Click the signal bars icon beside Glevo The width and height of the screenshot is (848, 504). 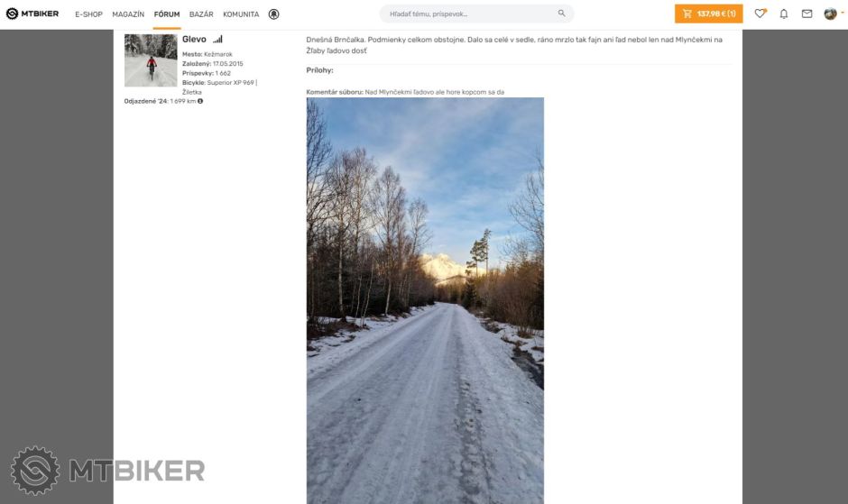[x=217, y=39]
